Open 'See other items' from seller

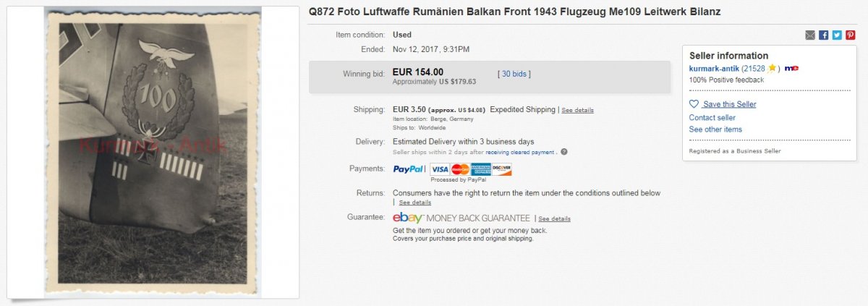pos(715,129)
